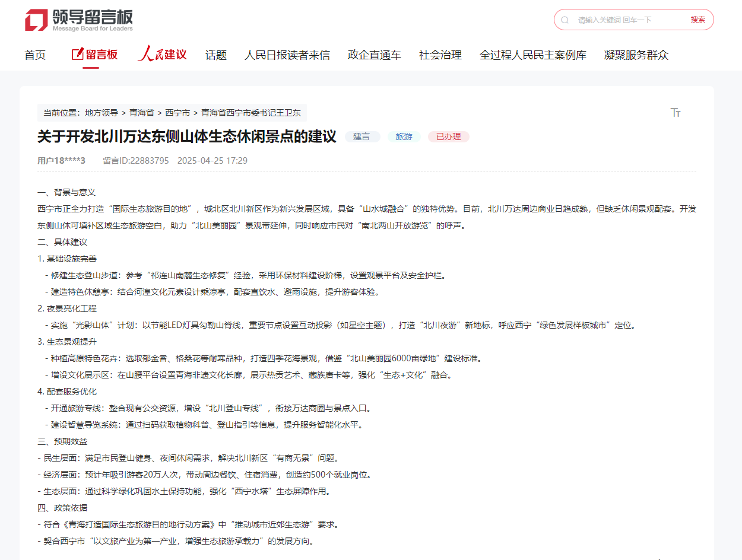
Task: Click the 旅游 category tag
Action: pyautogui.click(x=404, y=136)
